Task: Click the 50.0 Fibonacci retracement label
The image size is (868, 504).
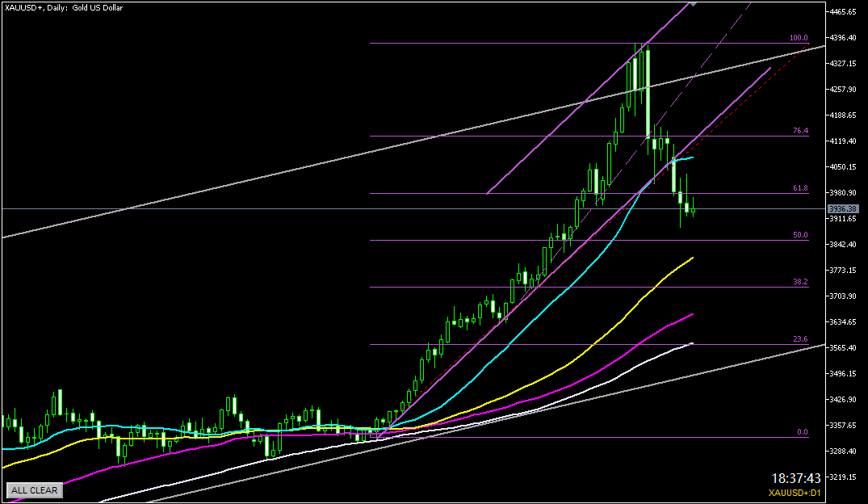Action: point(800,235)
